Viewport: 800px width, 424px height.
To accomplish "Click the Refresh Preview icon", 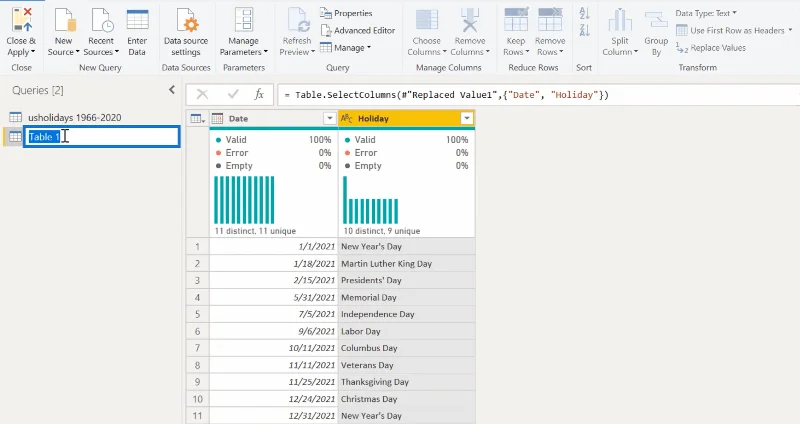I will (297, 19).
